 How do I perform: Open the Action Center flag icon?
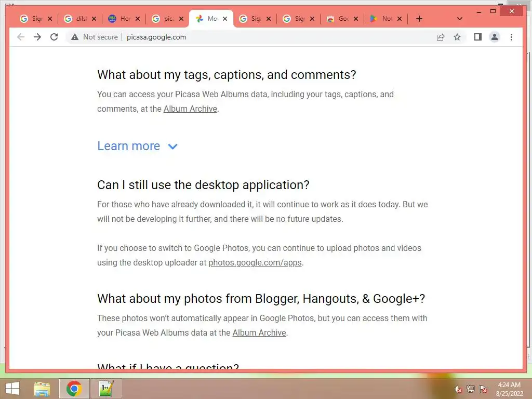483,389
